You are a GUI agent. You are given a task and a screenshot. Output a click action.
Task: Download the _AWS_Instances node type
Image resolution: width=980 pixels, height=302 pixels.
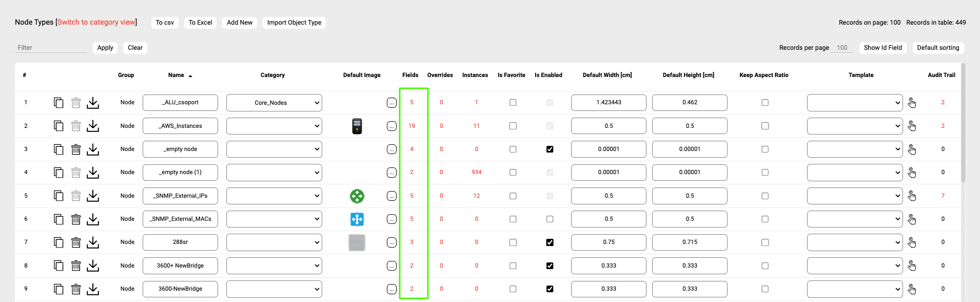pos(93,126)
